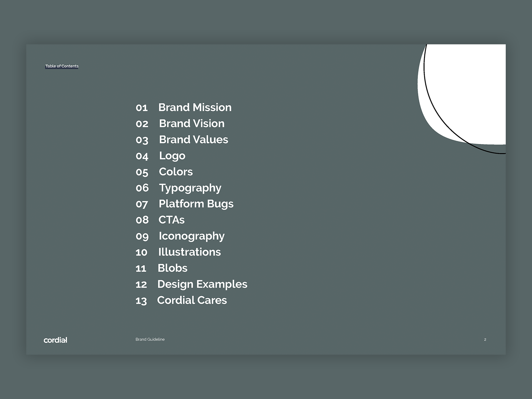532x399 pixels.
Task: Open the Brand Mission section
Action: click(195, 107)
